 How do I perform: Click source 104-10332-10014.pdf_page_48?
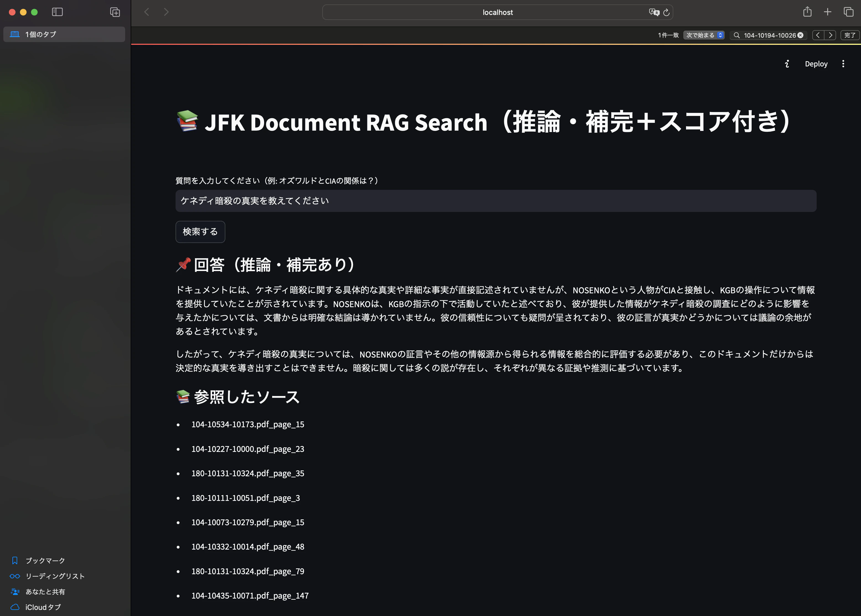248,547
